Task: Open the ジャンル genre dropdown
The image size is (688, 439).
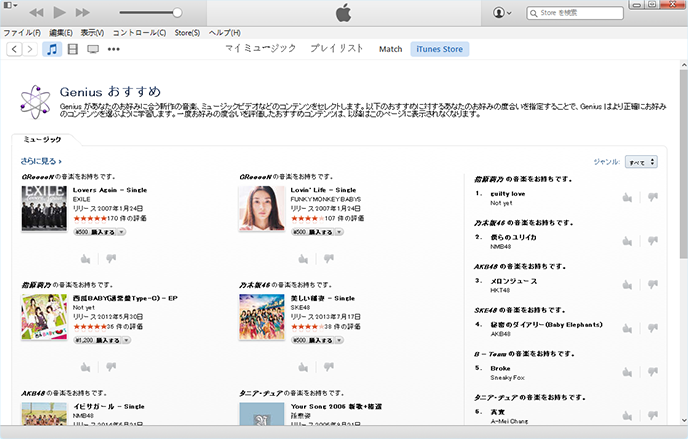Action: pos(641,162)
